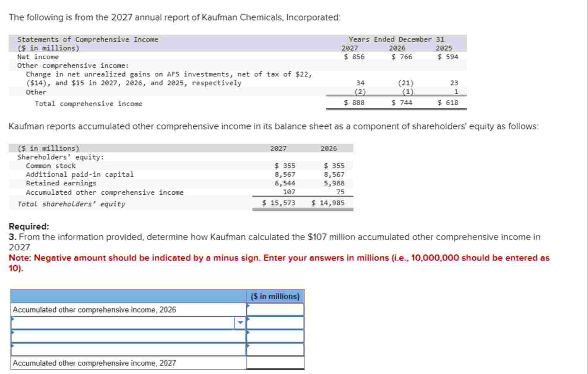Click 'Years Ended December 31' header
The height and width of the screenshot is (374, 588).
(397, 39)
